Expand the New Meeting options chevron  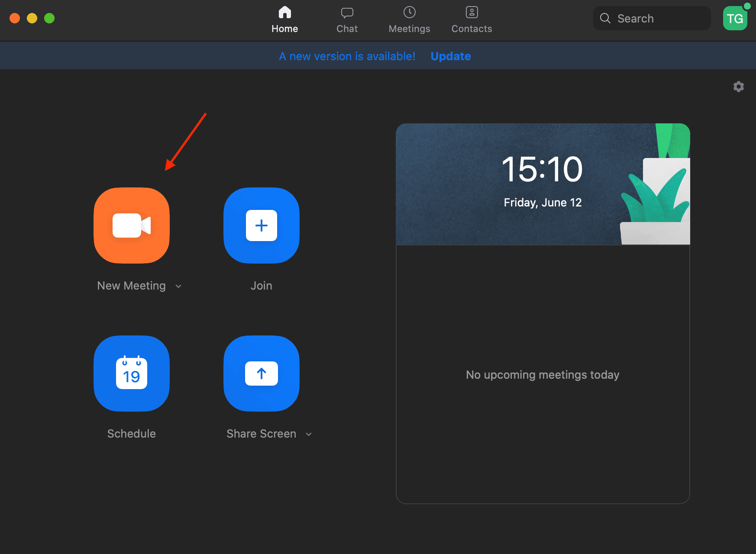tap(178, 286)
